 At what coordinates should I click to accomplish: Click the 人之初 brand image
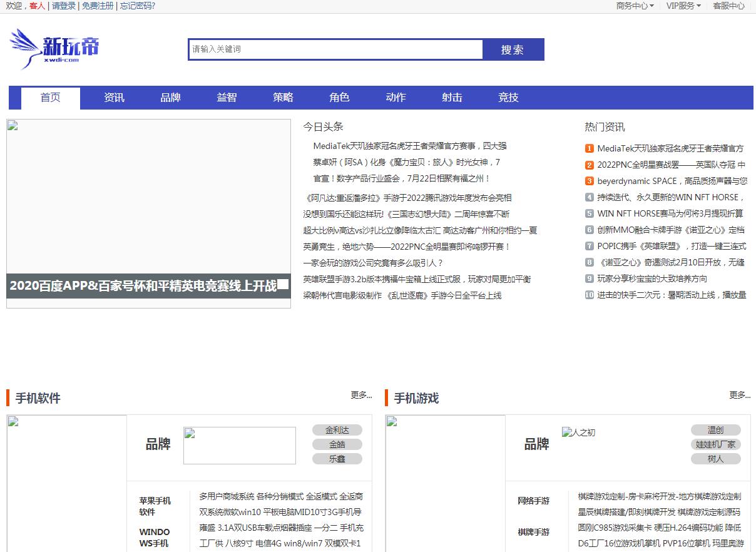(x=579, y=432)
